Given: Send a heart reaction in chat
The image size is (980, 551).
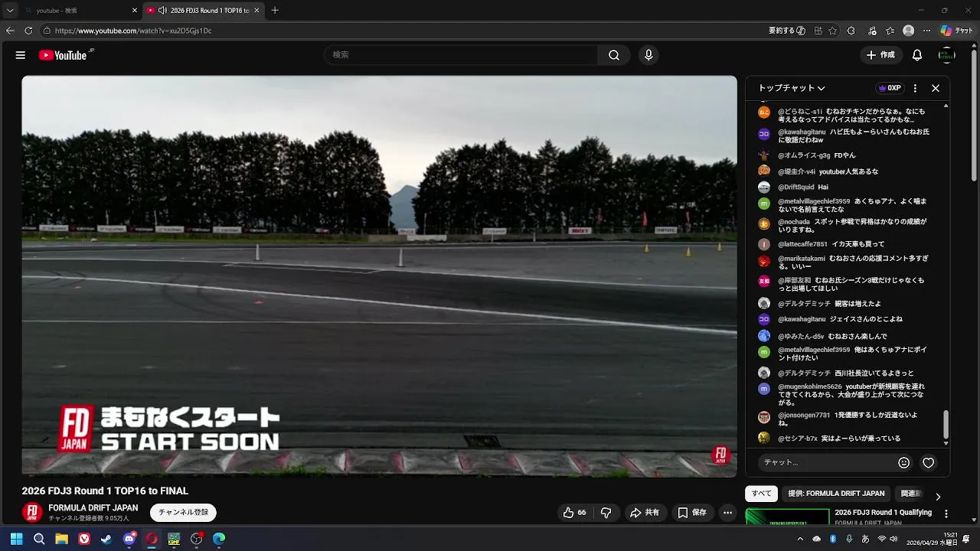Looking at the screenshot, I should [929, 462].
